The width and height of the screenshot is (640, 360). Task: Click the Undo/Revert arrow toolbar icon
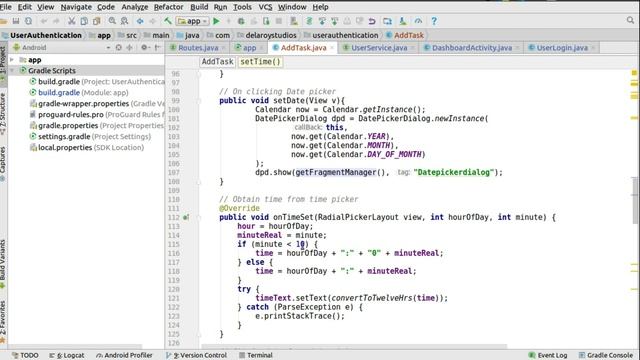[372, 21]
